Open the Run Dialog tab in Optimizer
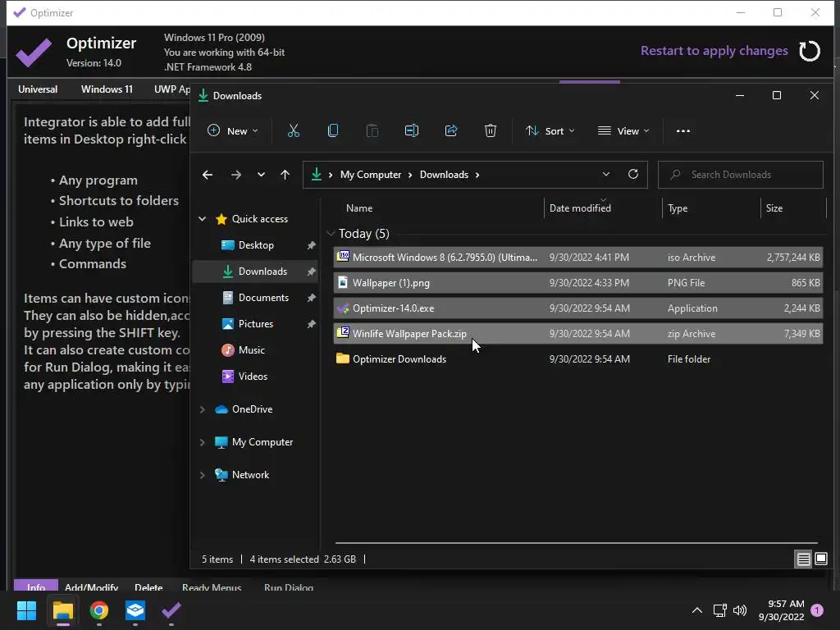The width and height of the screenshot is (840, 630). tap(289, 587)
